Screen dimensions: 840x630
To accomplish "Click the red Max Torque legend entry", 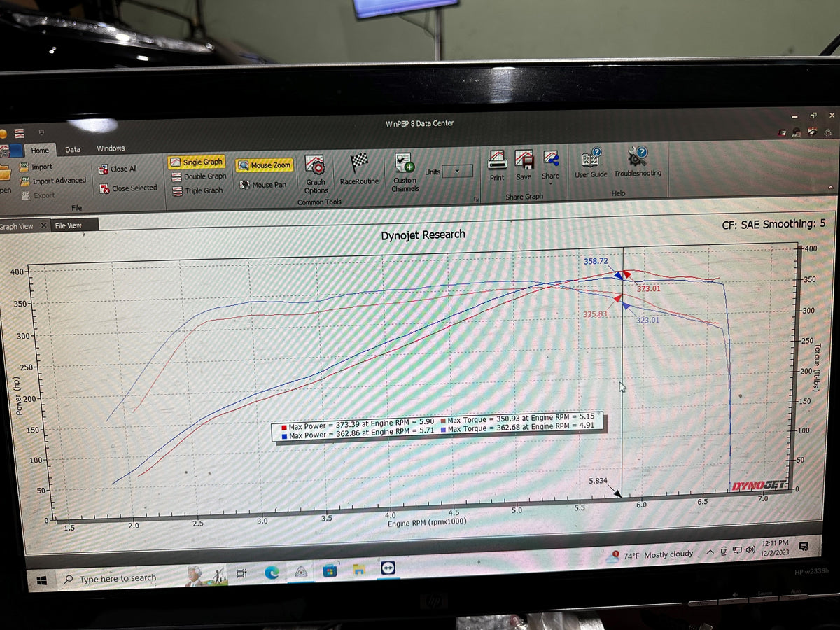I will click(519, 419).
